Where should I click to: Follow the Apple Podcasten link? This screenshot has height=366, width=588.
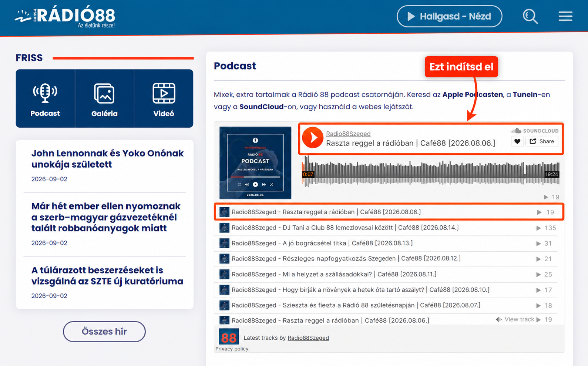[473, 94]
